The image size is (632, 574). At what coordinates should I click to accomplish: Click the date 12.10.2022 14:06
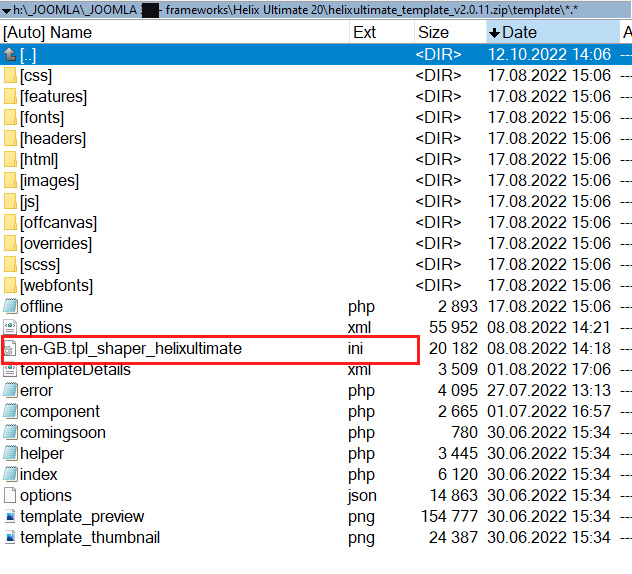(x=549, y=54)
